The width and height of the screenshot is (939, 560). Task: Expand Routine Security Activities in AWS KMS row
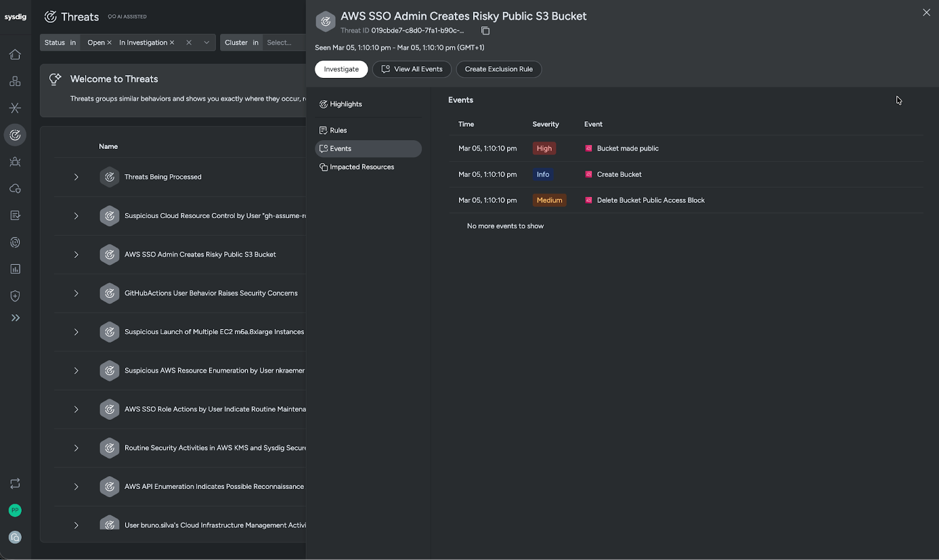(76, 448)
